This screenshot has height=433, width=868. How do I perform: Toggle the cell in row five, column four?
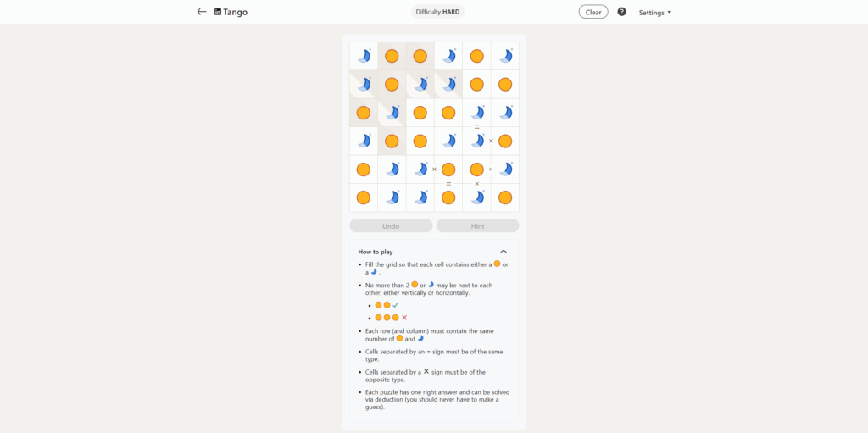(x=448, y=169)
